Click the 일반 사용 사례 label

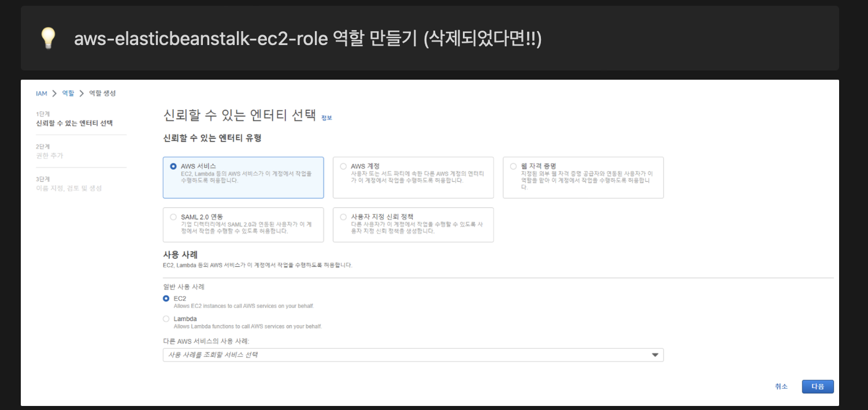tap(184, 286)
